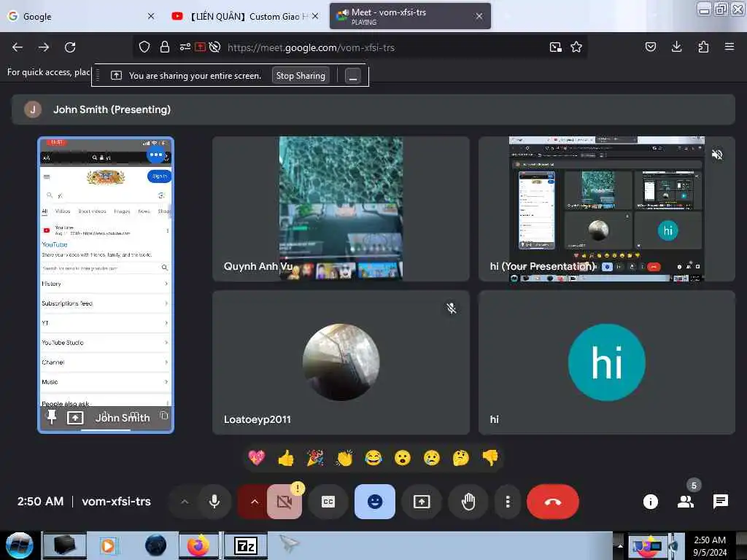The width and height of the screenshot is (747, 560).
Task: Send the crying face reaction
Action: 432,458
